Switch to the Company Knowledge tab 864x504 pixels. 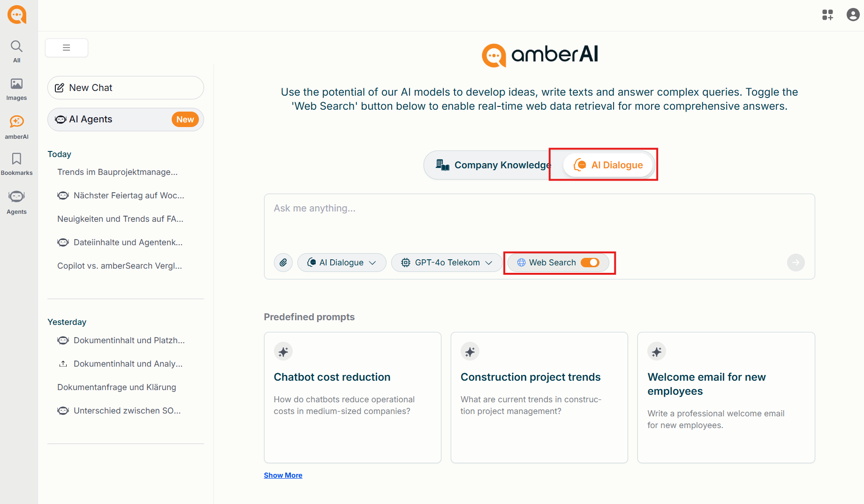click(x=493, y=165)
